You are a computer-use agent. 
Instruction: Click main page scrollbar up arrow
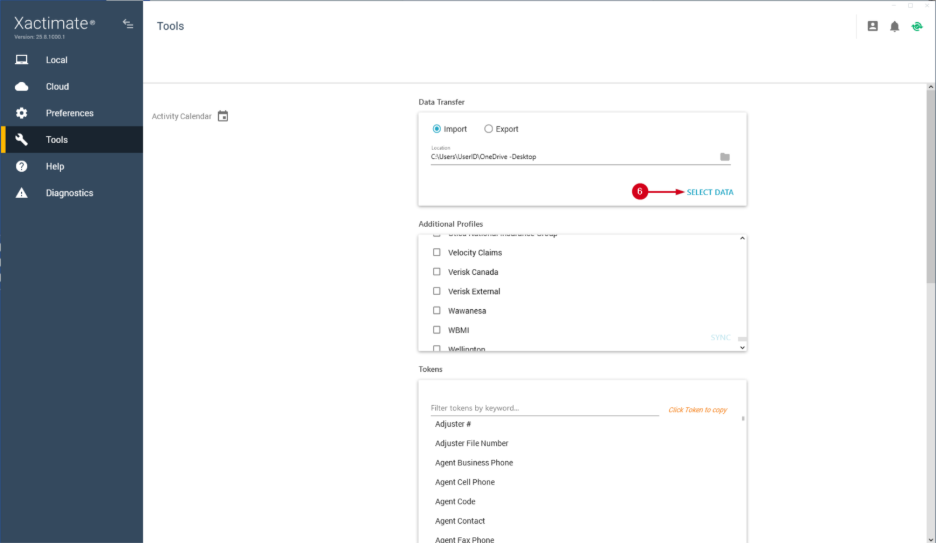pyautogui.click(x=930, y=87)
